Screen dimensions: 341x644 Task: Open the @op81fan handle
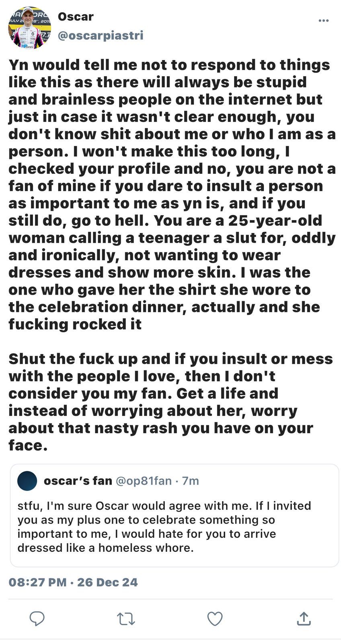pos(144,481)
